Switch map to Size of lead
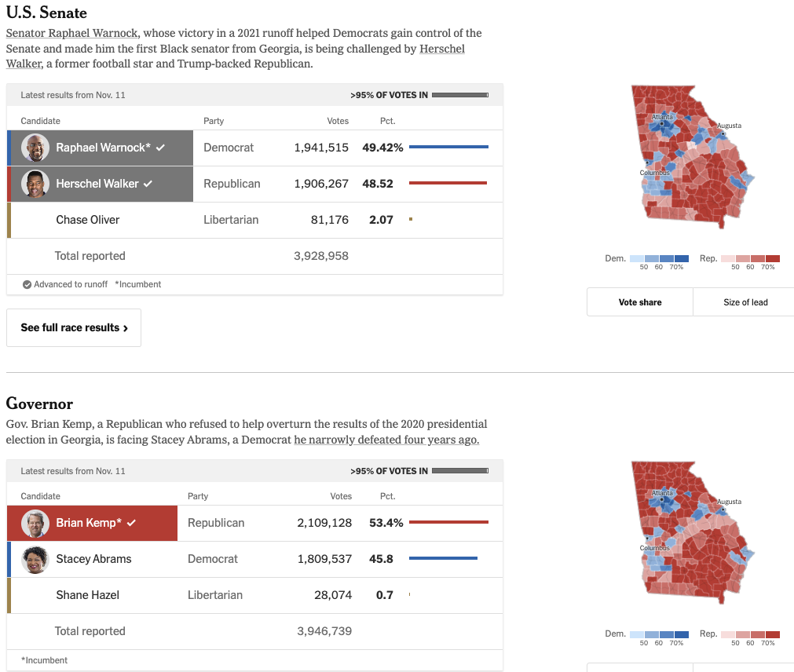The image size is (794, 672). (x=745, y=302)
